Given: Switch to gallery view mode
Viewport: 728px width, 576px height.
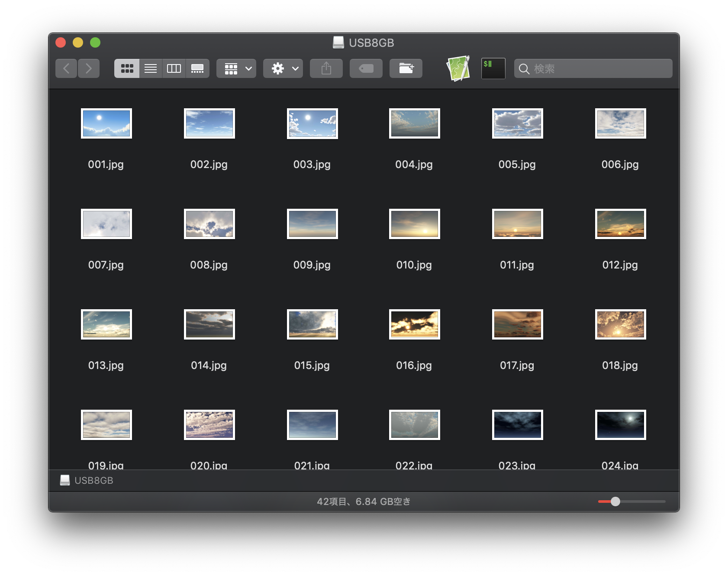Looking at the screenshot, I should (x=197, y=68).
